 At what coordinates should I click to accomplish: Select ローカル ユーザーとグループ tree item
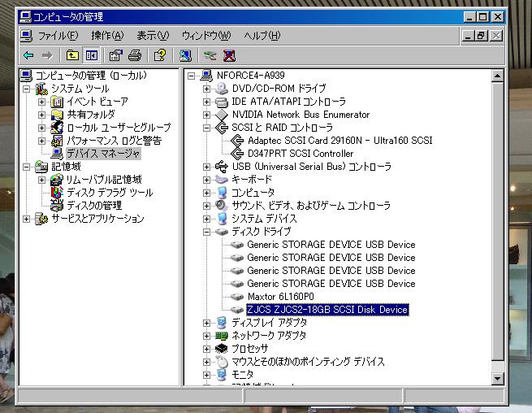tap(119, 128)
